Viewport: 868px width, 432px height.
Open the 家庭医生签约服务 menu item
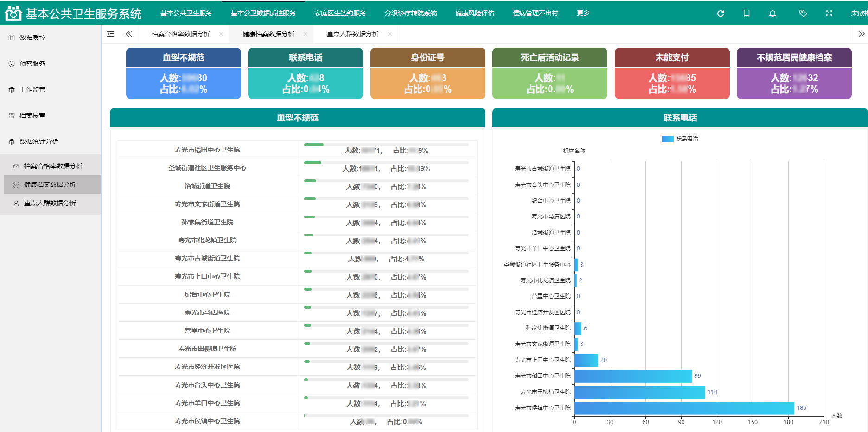click(x=341, y=13)
